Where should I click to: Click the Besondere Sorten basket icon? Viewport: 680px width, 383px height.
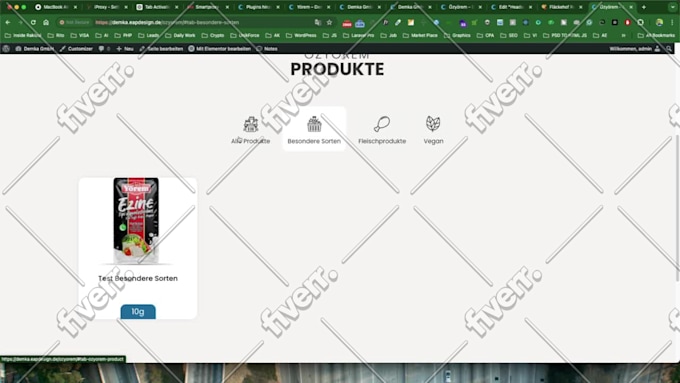point(314,124)
